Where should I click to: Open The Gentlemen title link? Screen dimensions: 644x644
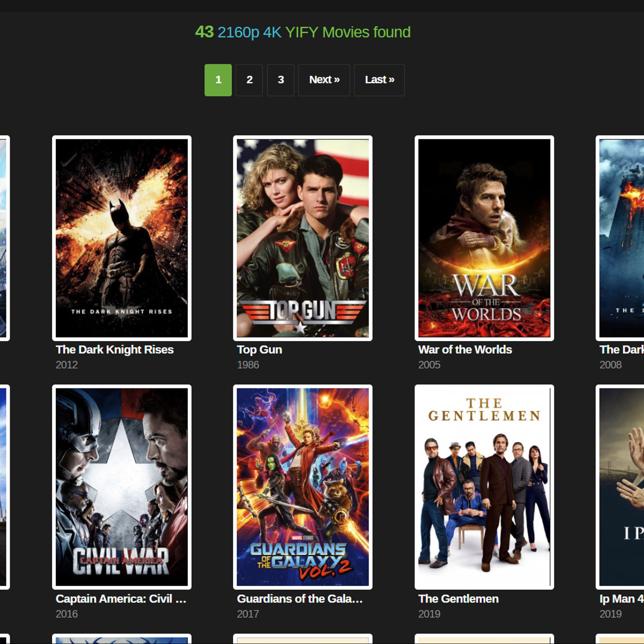[458, 599]
